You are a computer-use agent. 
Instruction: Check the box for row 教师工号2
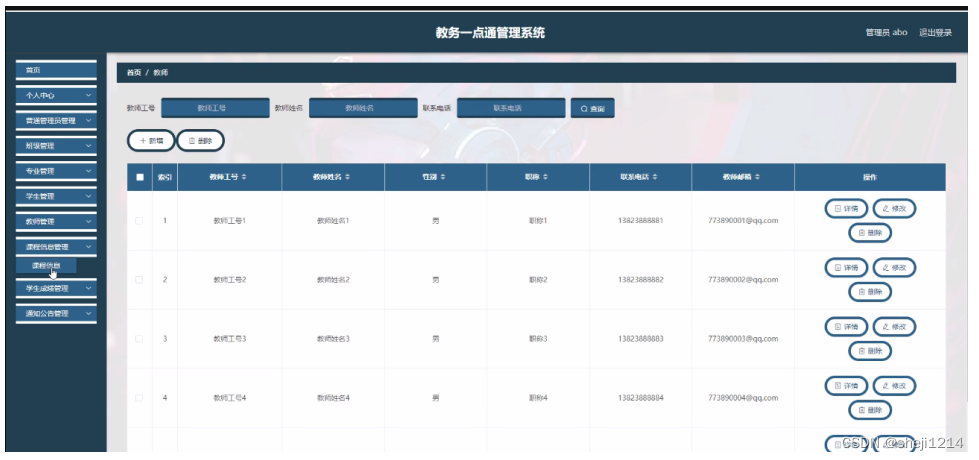139,280
